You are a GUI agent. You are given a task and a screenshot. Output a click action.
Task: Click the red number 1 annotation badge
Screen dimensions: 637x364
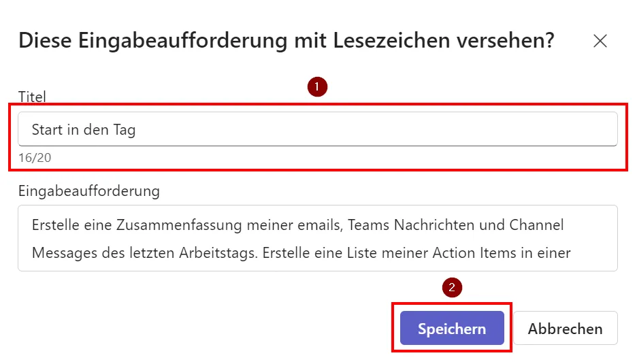[317, 87]
